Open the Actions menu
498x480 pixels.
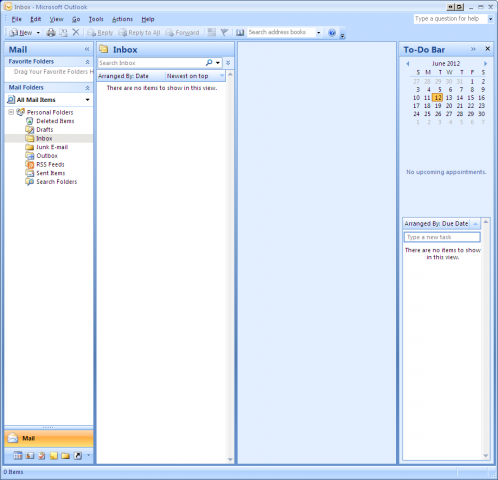[122, 19]
